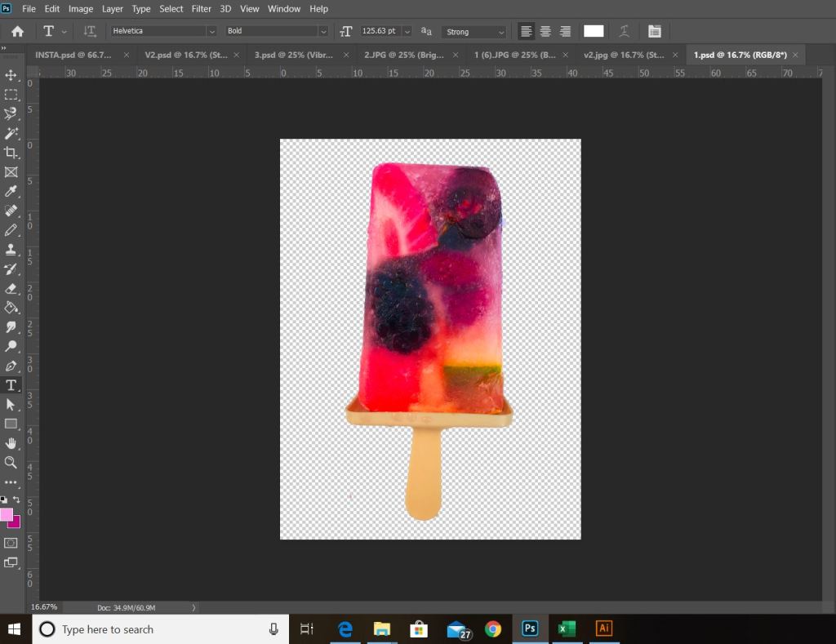Click the Magic Wand tool

click(11, 133)
